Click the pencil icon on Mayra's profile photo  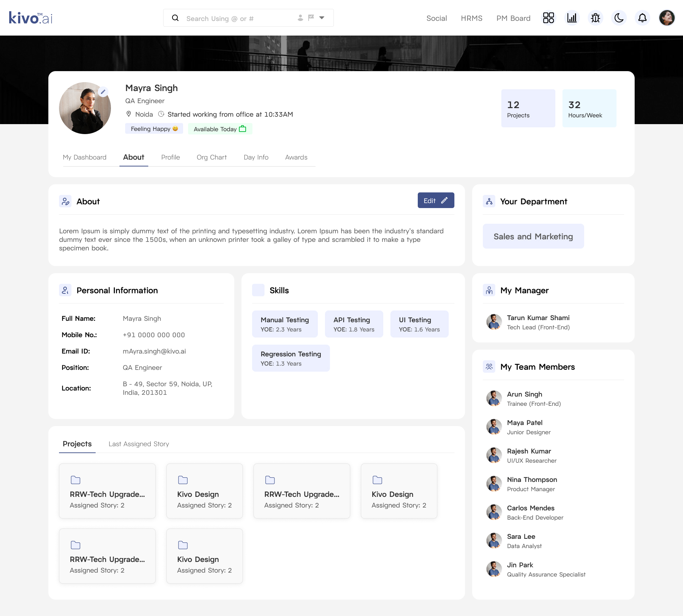pyautogui.click(x=103, y=92)
